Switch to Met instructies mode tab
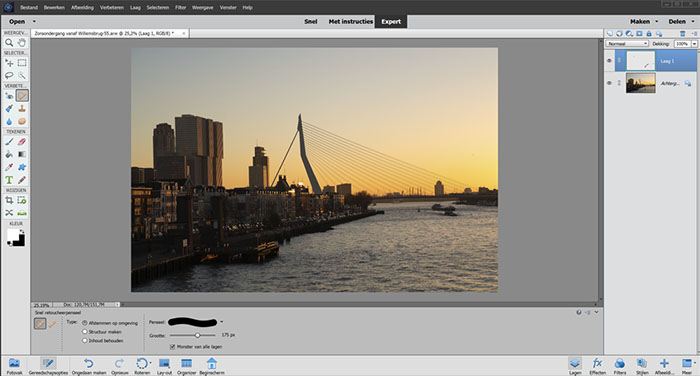 (350, 21)
